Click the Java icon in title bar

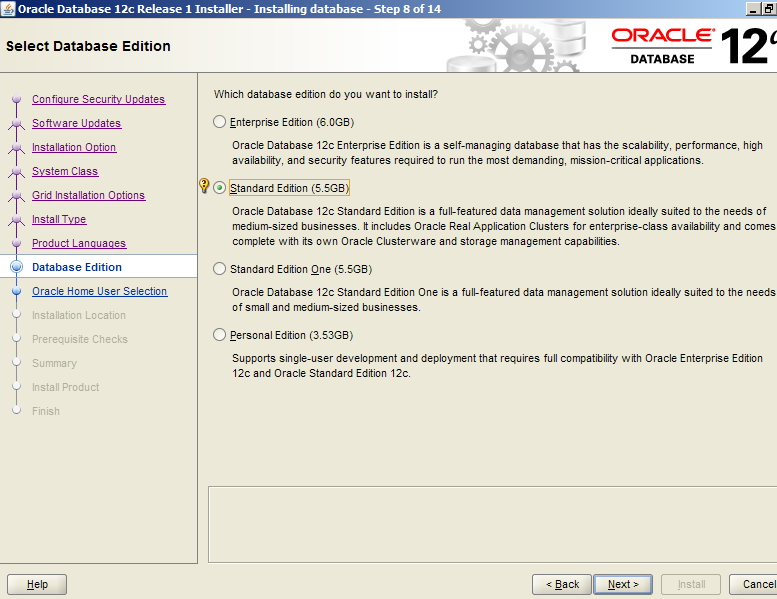8,8
